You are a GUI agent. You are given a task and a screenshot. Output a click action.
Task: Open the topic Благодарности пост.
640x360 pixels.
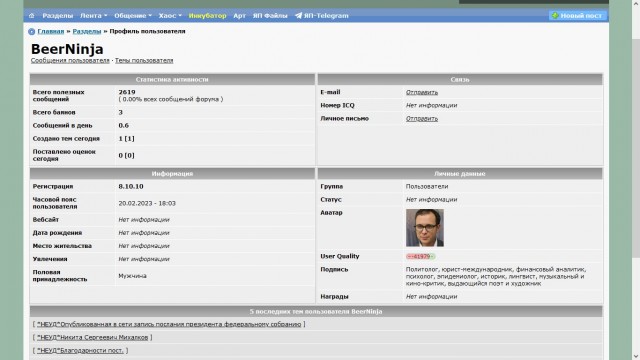point(80,350)
